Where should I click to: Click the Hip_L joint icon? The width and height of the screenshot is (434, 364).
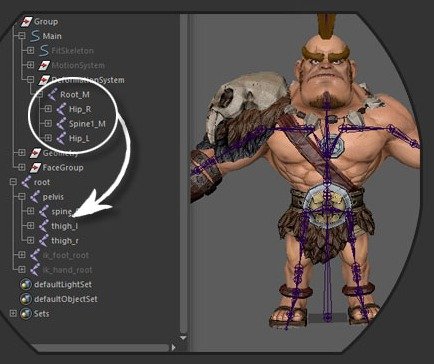tap(61, 138)
